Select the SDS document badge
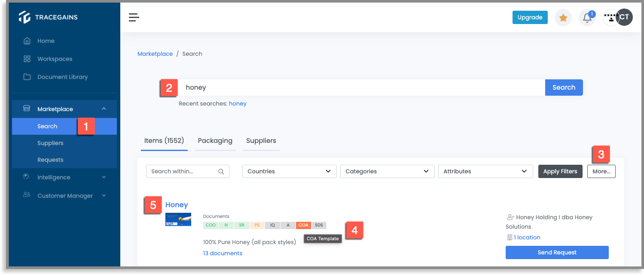Screen dimensions: 644x275 (x=319, y=225)
